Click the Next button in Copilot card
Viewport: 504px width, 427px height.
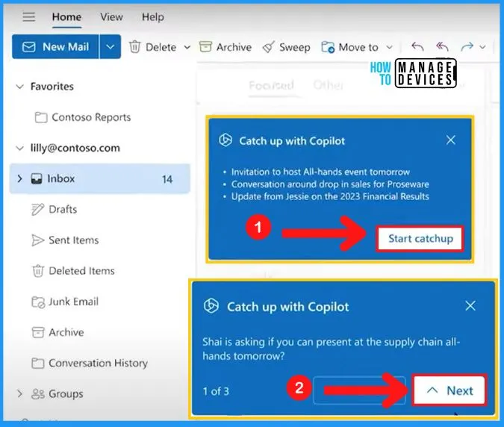point(449,390)
